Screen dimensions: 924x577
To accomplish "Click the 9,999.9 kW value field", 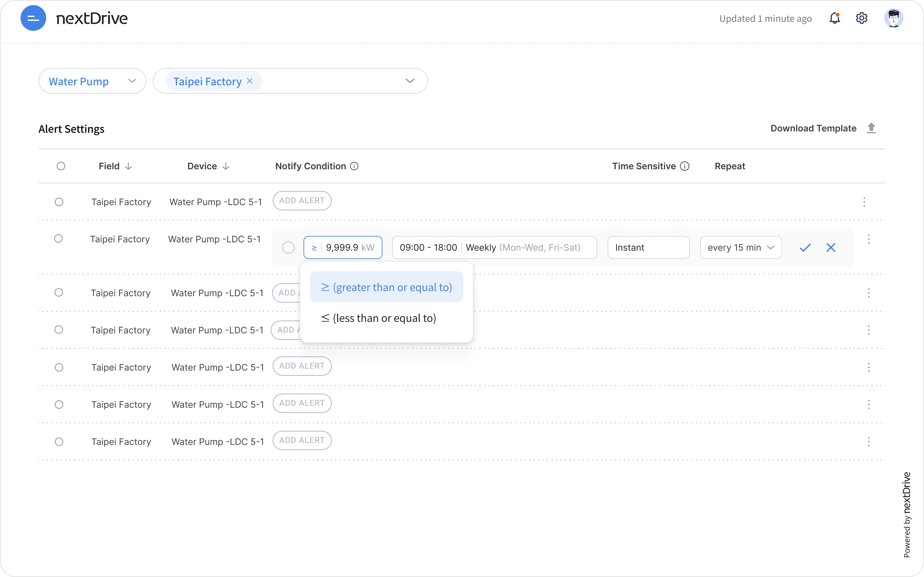I will (350, 248).
